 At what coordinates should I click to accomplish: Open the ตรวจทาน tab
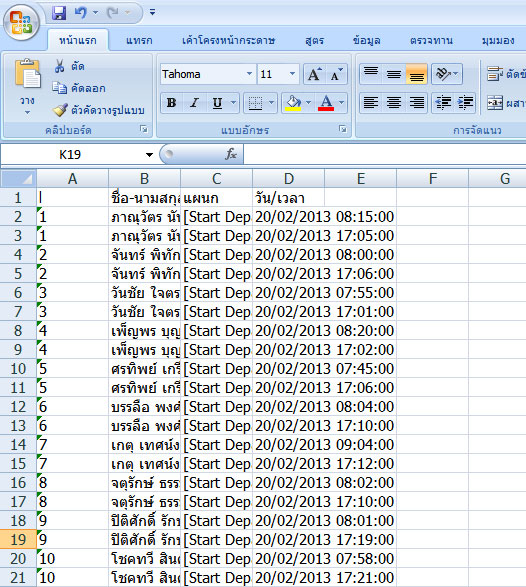coord(431,40)
